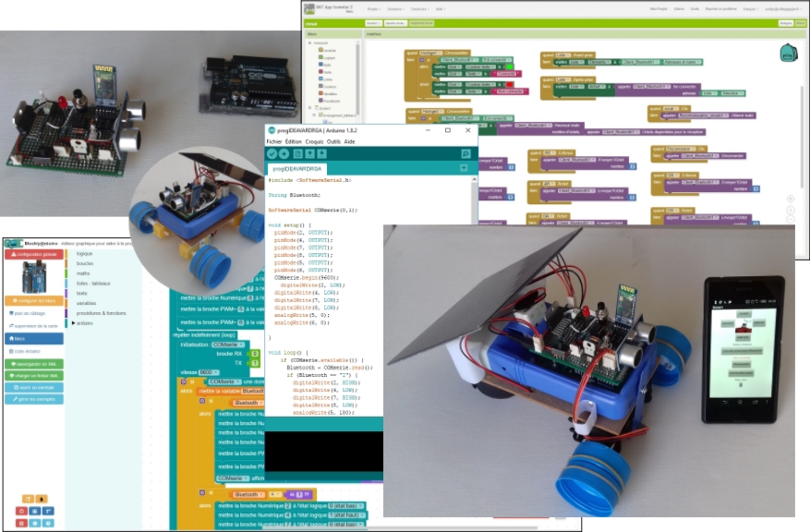This screenshot has width=810, height=532.
Task: Open the Serial Monitor magnifier icon in Arduino
Action: (x=465, y=153)
